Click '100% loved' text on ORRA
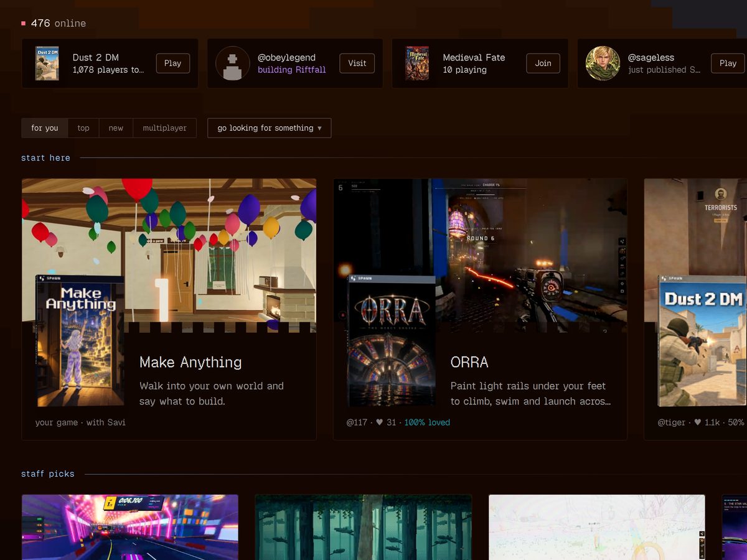The height and width of the screenshot is (560, 747). tap(427, 422)
